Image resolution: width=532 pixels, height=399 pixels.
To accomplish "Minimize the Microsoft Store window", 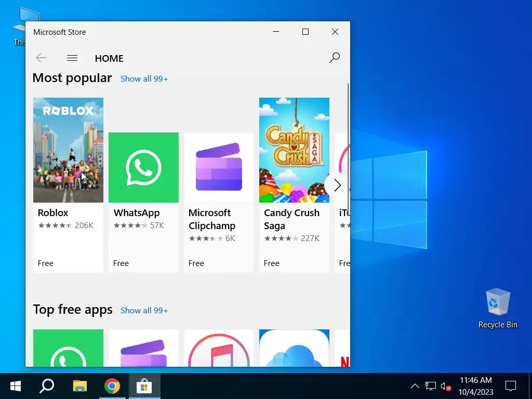I will tap(276, 32).
